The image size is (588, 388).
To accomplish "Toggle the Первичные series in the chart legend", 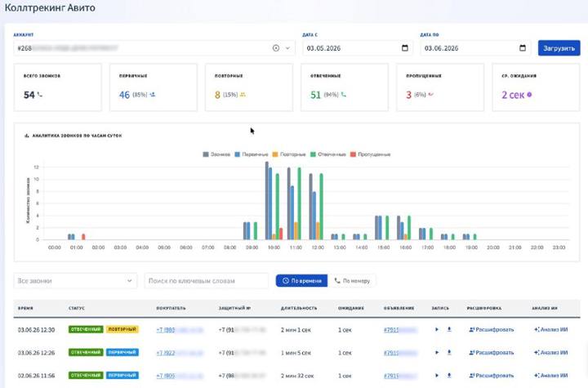I will [252, 154].
